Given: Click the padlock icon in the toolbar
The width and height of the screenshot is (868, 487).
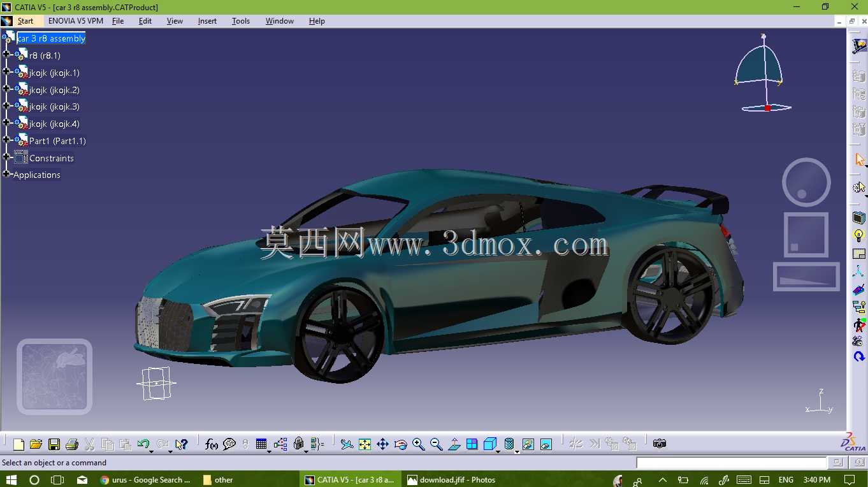Looking at the screenshot, I should pyautogui.click(x=299, y=444).
